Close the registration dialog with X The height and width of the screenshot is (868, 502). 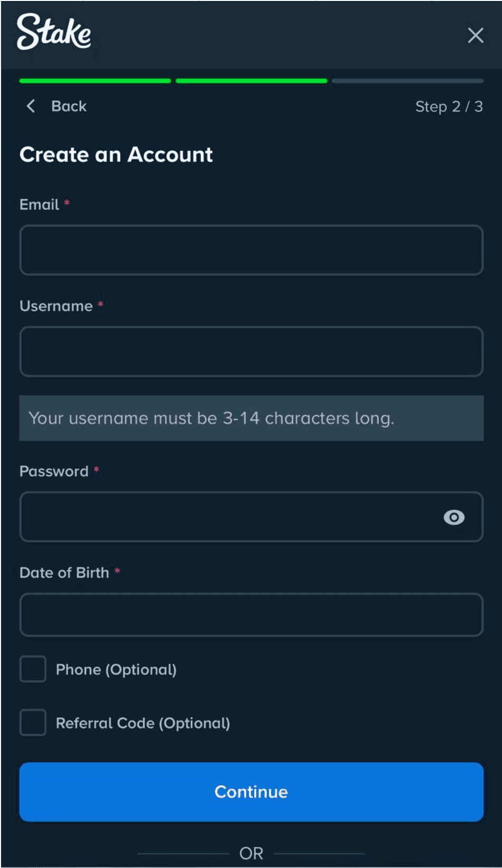tap(476, 35)
